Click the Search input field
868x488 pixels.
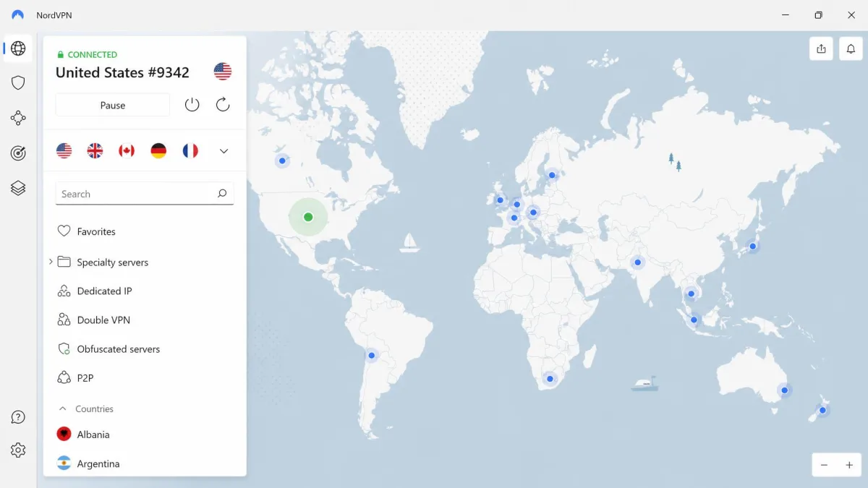(145, 194)
